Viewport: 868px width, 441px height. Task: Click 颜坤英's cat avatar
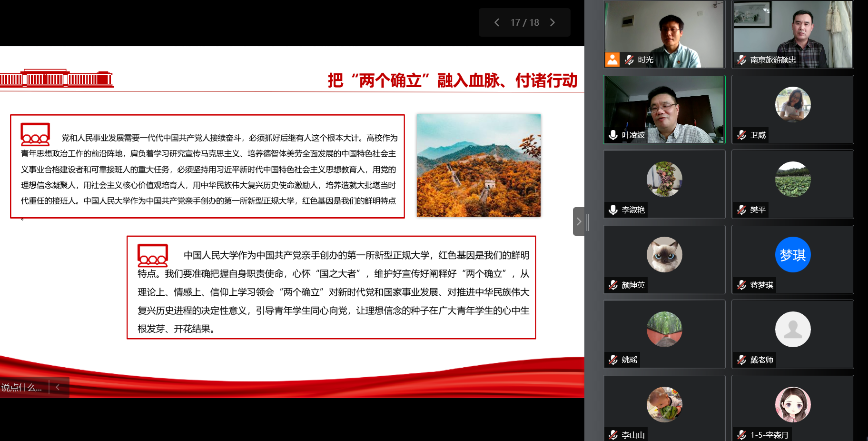click(664, 255)
